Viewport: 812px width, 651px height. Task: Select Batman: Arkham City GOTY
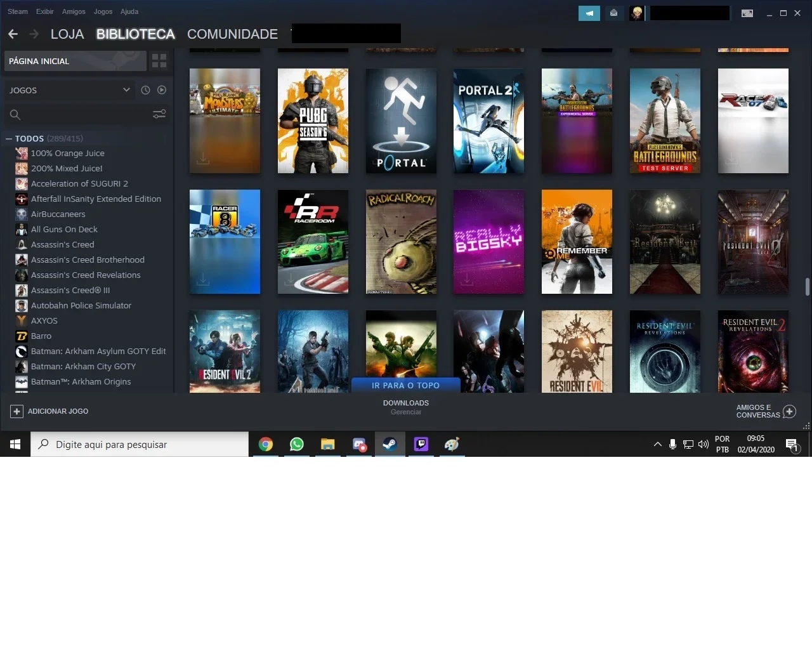click(x=83, y=366)
